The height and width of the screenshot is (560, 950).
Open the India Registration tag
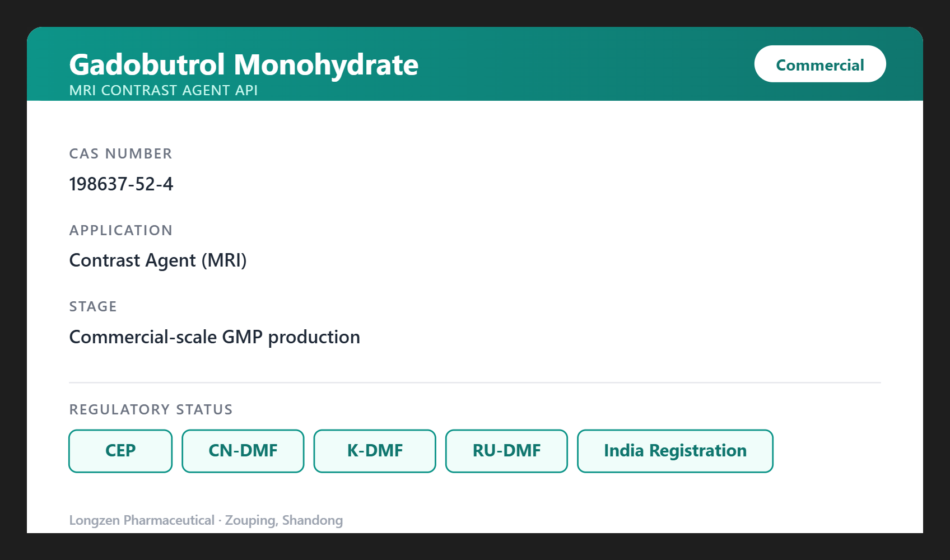(675, 451)
